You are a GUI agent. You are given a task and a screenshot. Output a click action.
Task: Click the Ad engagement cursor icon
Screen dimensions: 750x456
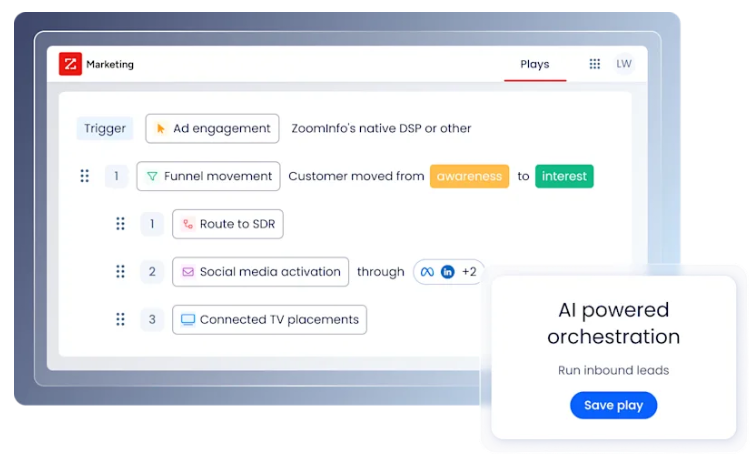tap(160, 128)
